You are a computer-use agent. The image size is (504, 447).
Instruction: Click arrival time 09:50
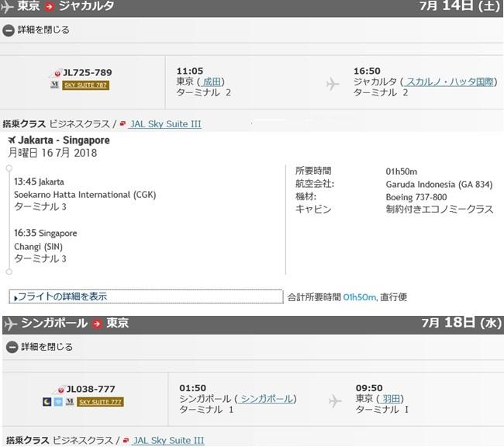click(x=369, y=388)
